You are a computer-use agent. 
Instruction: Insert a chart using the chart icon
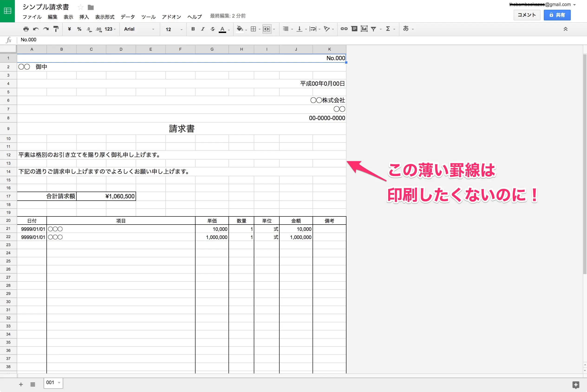pos(364,29)
